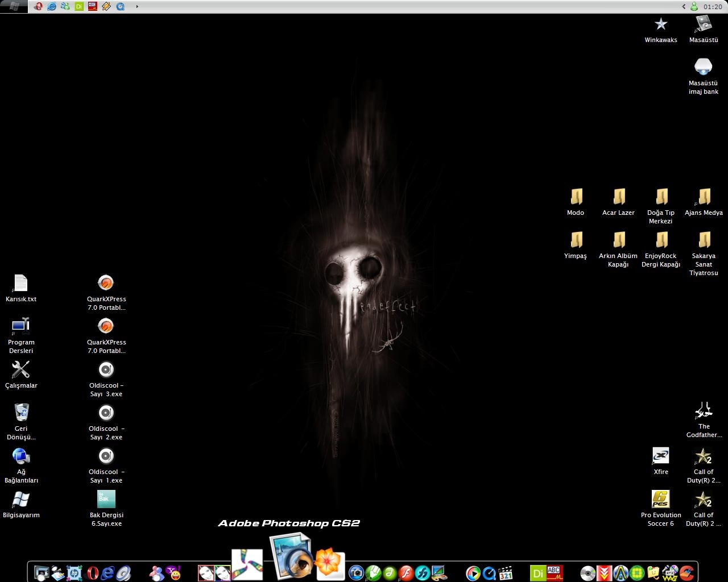This screenshot has width=728, height=582.
Task: Open the green circular pattern icon in dock
Action: (x=637, y=573)
